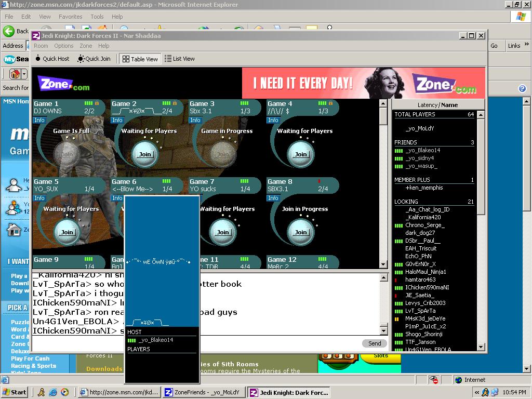Click Go next to the address bar

point(494,46)
